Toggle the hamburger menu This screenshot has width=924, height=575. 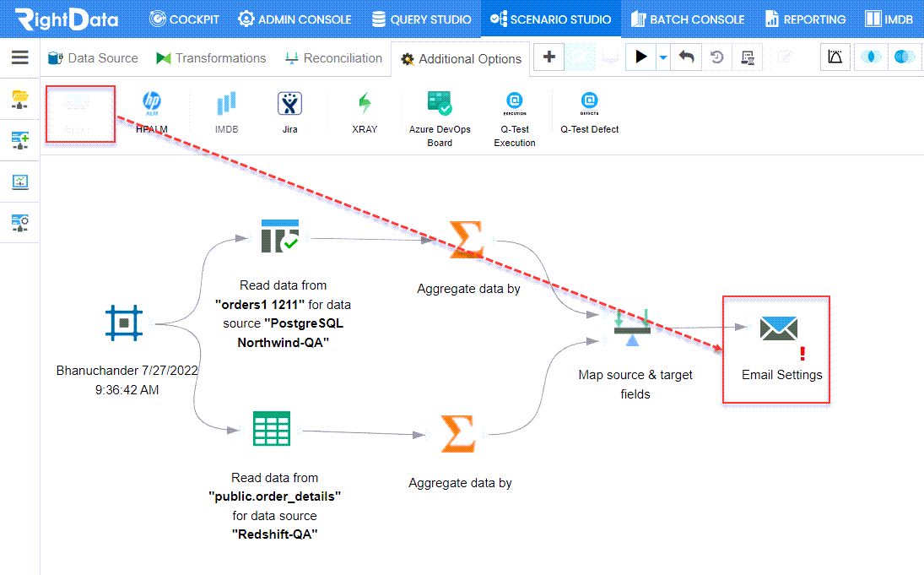click(20, 57)
